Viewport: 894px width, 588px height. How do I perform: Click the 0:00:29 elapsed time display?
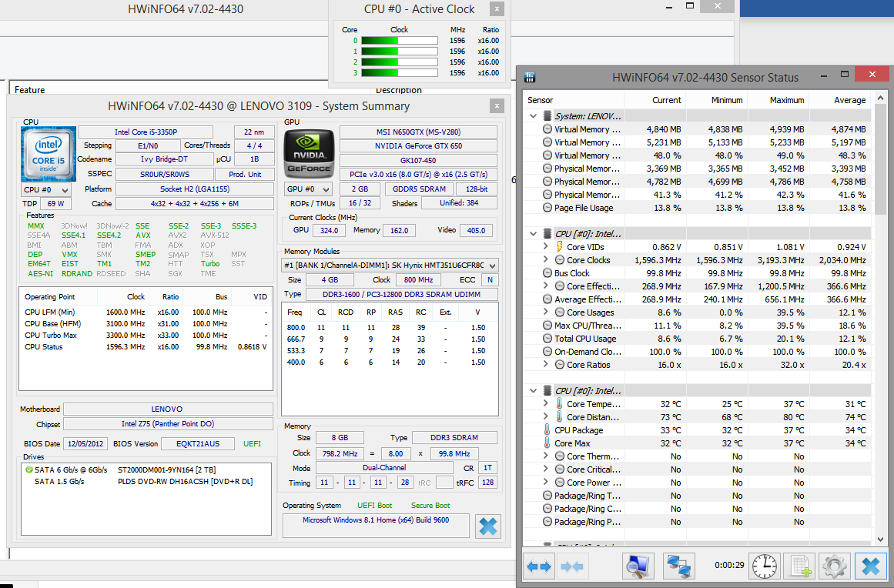[729, 565]
